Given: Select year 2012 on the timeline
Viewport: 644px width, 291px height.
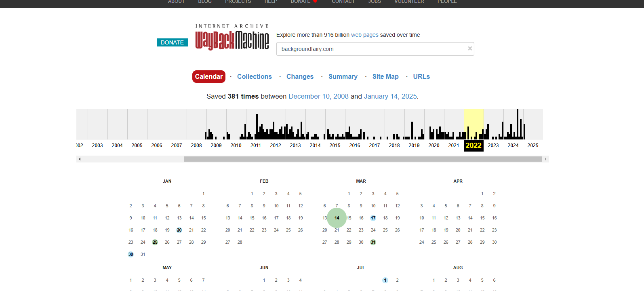Looking at the screenshot, I should coord(276,145).
